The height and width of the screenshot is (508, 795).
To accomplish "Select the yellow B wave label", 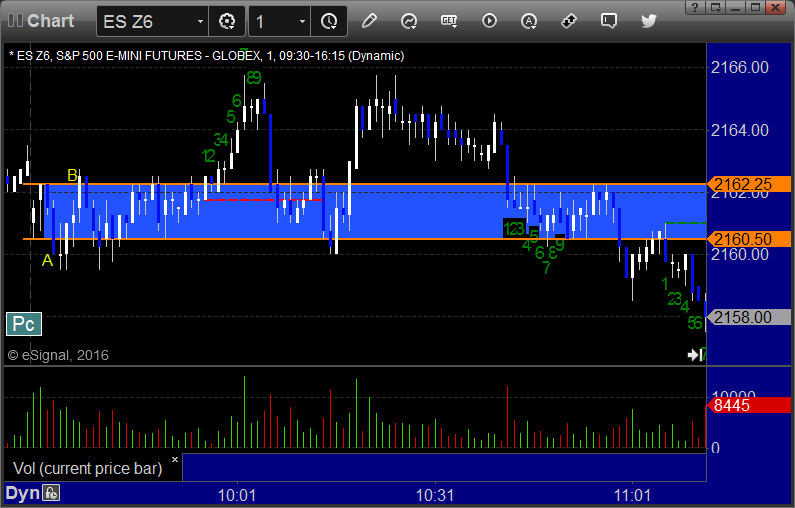I will (x=73, y=175).
